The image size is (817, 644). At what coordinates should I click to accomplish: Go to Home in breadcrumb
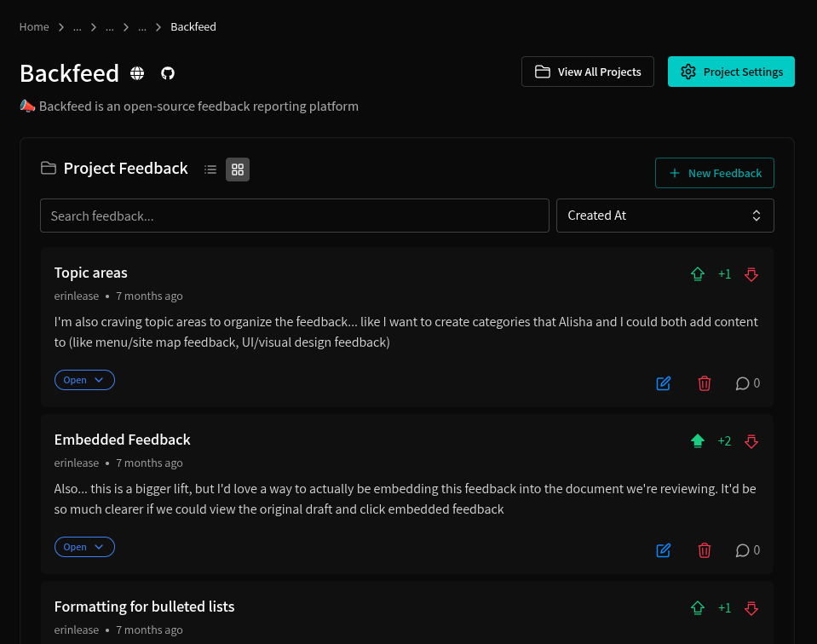(34, 27)
